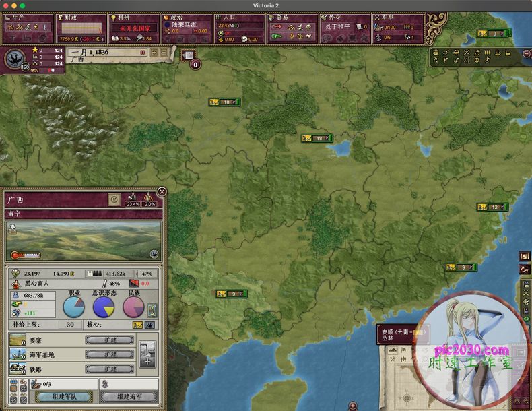Viewport: 532px width, 411px height.
Task: Pause game via date bar 一月 1, 1836
Action: coord(108,53)
